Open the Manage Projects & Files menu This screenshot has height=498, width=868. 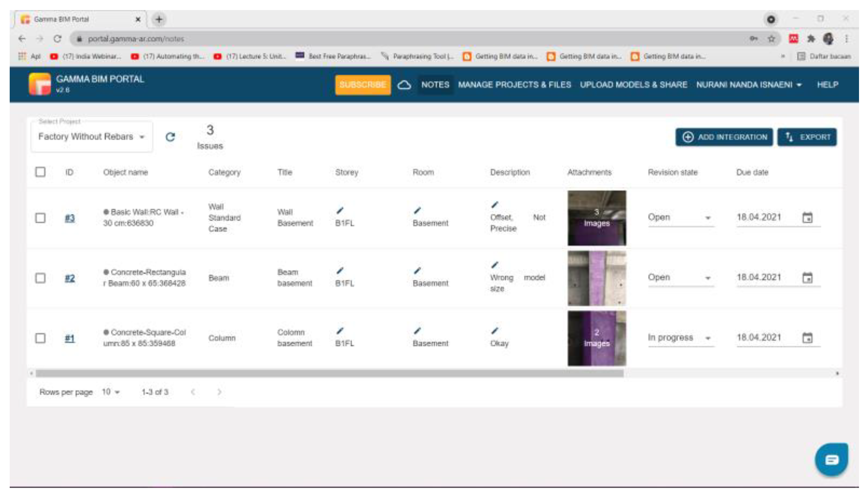pyautogui.click(x=514, y=85)
